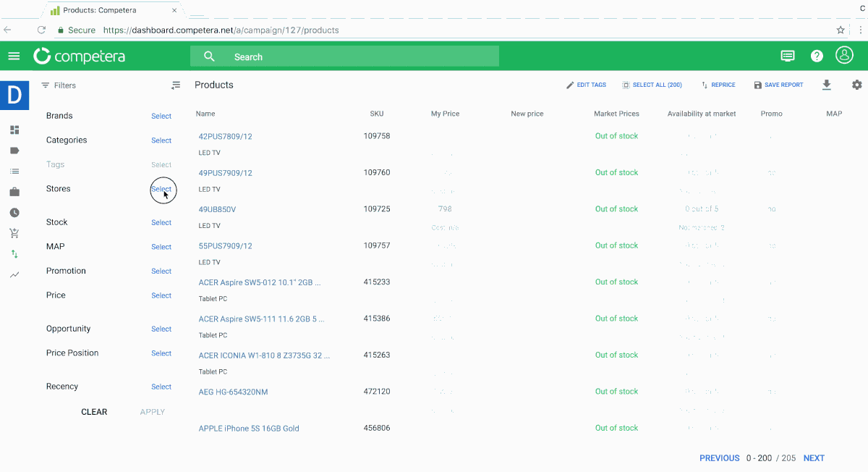868x472 pixels.
Task: Open the dashboard grid sidebar icon
Action: pyautogui.click(x=14, y=130)
